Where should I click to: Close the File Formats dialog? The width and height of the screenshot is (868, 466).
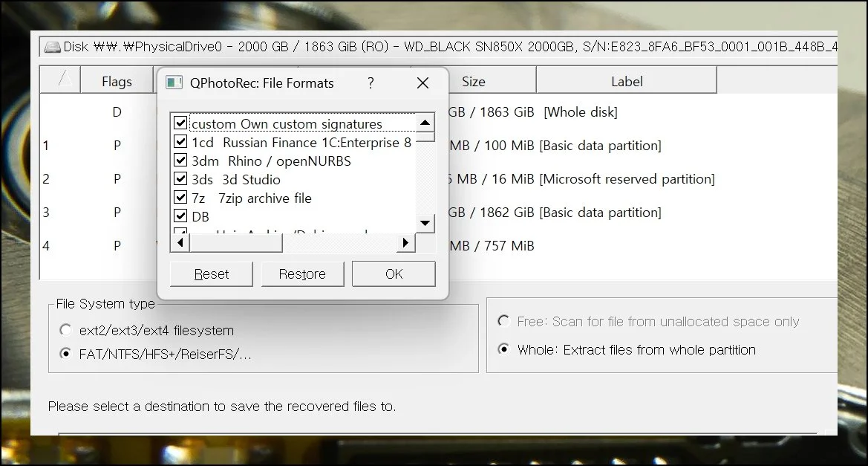point(422,83)
